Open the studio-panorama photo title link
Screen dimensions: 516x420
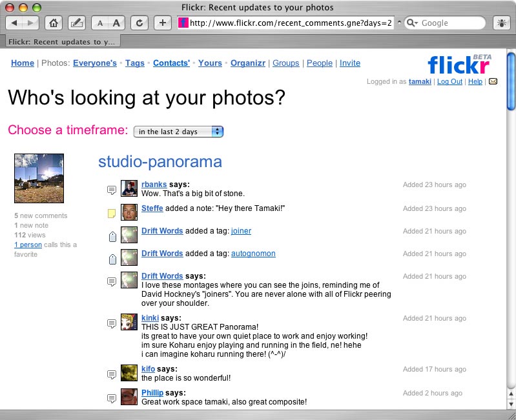(x=160, y=162)
